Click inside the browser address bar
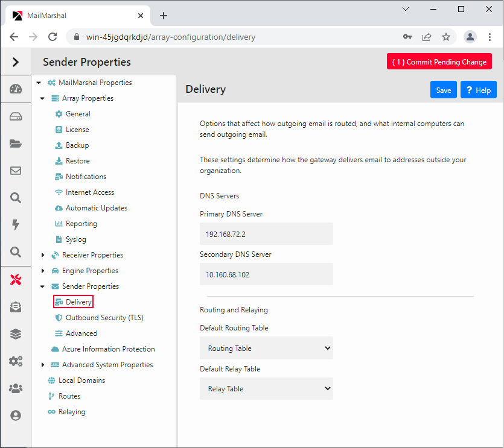 241,37
